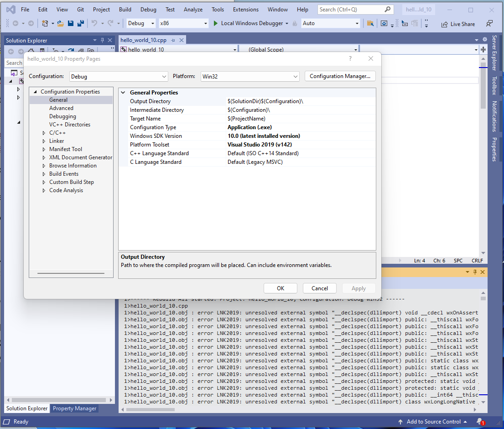504x429 pixels.
Task: Start the debugger with the green play icon
Action: [215, 23]
